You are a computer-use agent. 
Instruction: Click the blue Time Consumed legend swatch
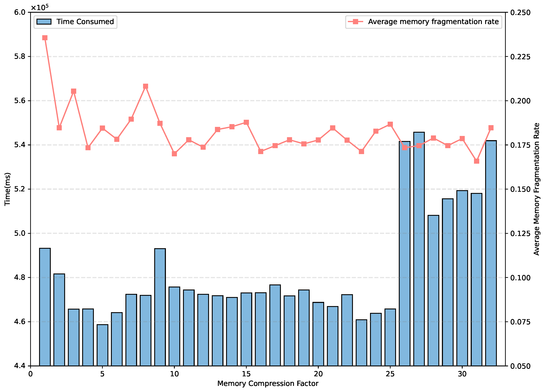click(44, 22)
